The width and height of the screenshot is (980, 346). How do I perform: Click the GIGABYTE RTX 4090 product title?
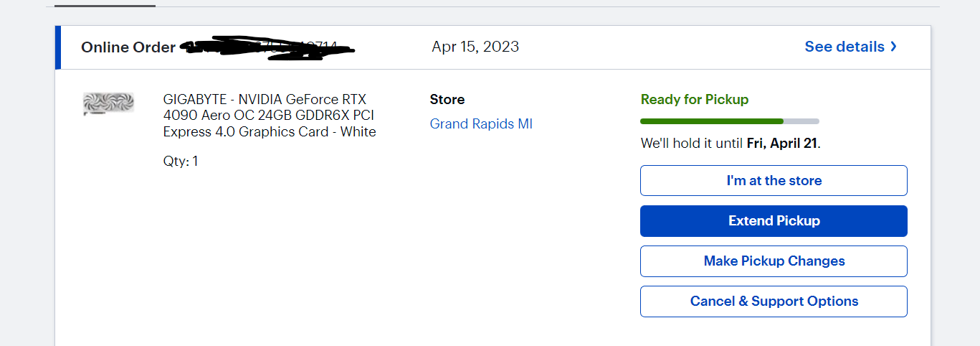click(x=269, y=116)
